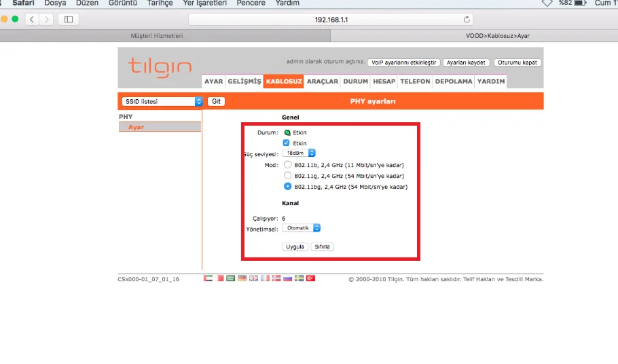This screenshot has height=364, width=618.
Task: Switch language with the UK flag
Action: tap(253, 278)
